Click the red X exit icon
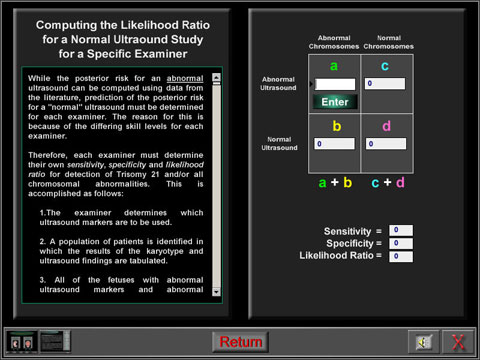 point(458,342)
